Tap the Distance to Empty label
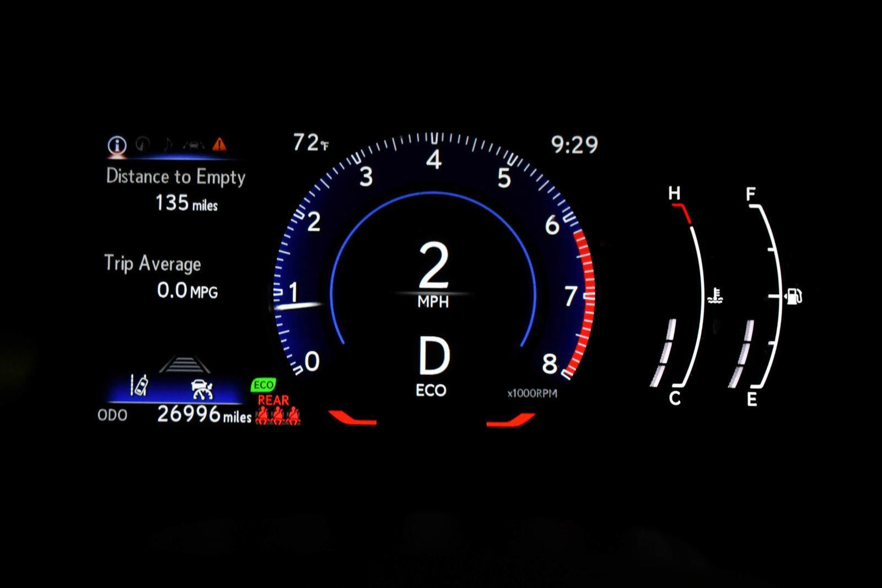Image resolution: width=882 pixels, height=588 pixels. pos(175,177)
